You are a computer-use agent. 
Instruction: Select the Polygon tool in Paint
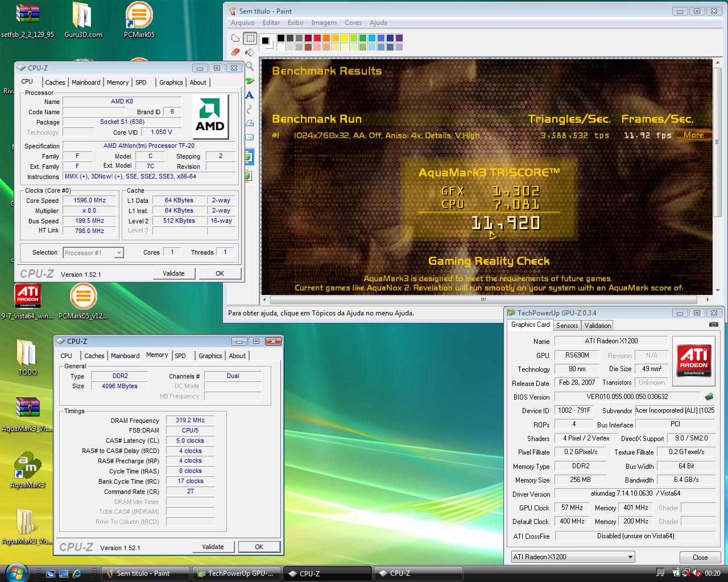coord(250,123)
